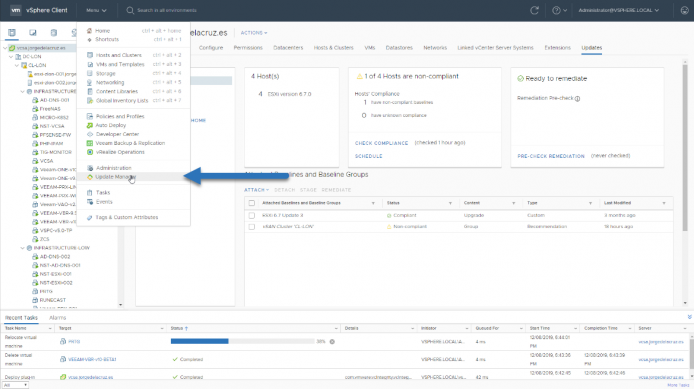694x389 pixels.
Task: Collapse the CL-LON cluster node
Action: pyautogui.click(x=17, y=65)
